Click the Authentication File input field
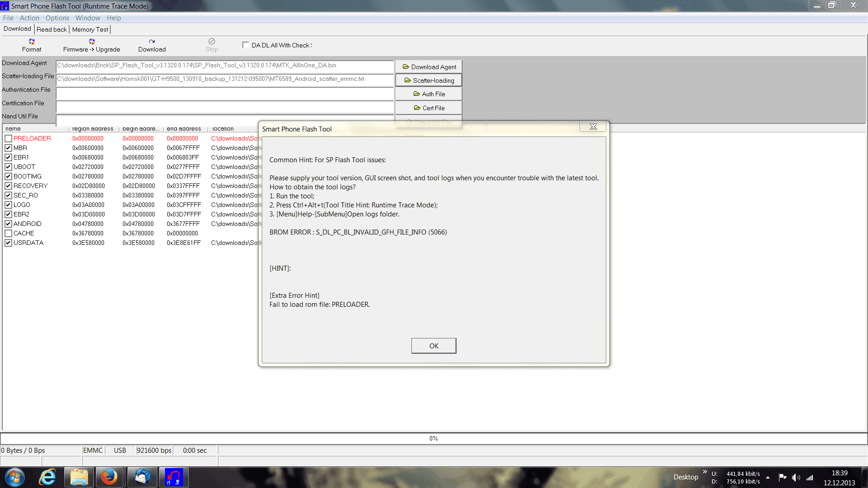Image resolution: width=868 pixels, height=488 pixels. 225,93
